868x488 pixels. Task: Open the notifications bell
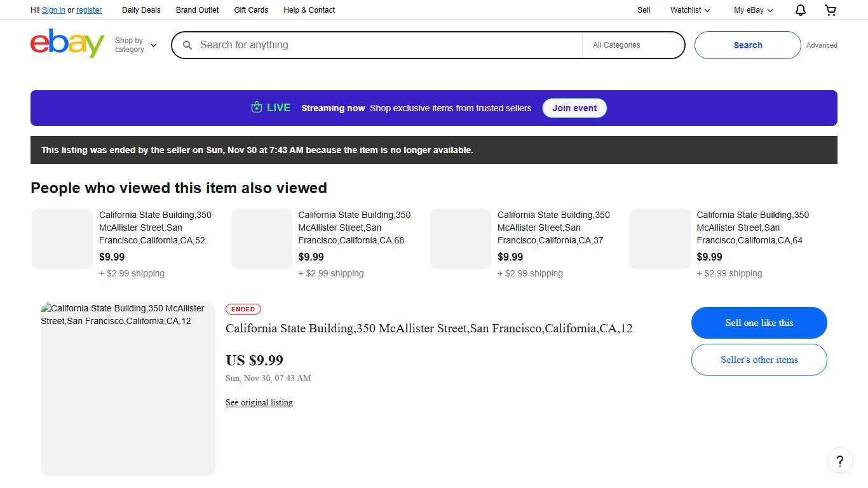click(x=800, y=10)
